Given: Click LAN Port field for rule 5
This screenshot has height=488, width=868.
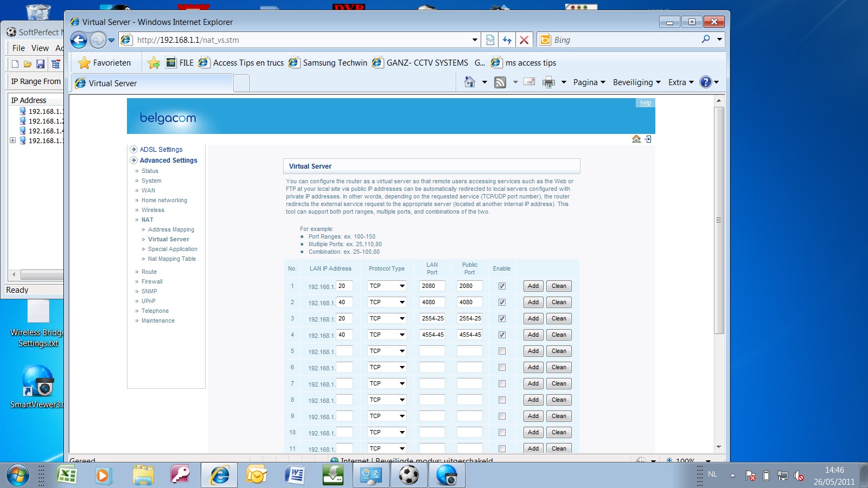Looking at the screenshot, I should pyautogui.click(x=432, y=351).
